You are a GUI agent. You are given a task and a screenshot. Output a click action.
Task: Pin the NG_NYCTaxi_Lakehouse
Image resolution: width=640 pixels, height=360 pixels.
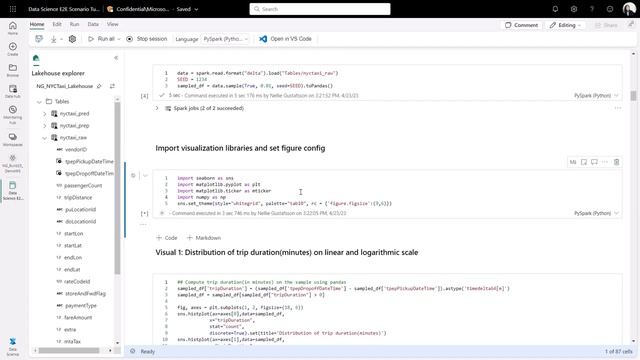[x=99, y=86]
